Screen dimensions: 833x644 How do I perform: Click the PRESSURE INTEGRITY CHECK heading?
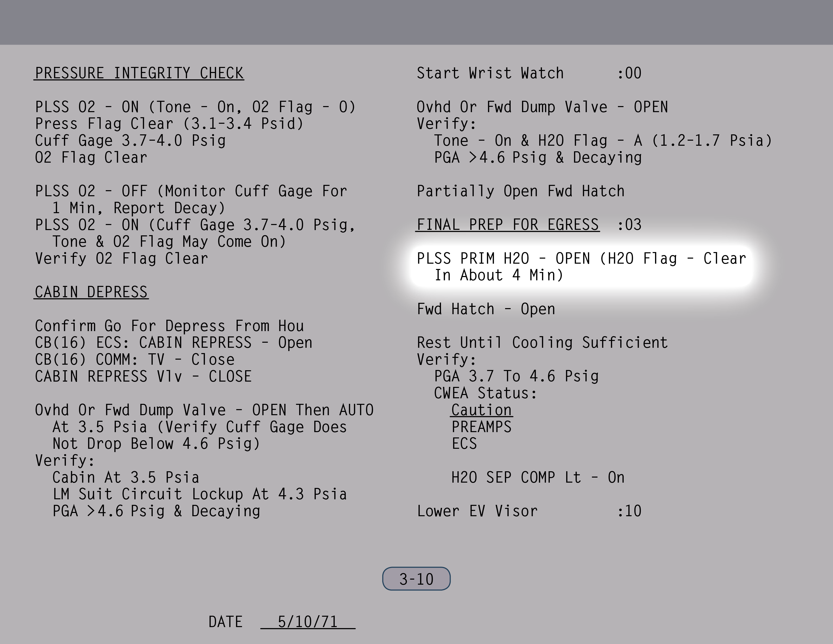(x=139, y=73)
